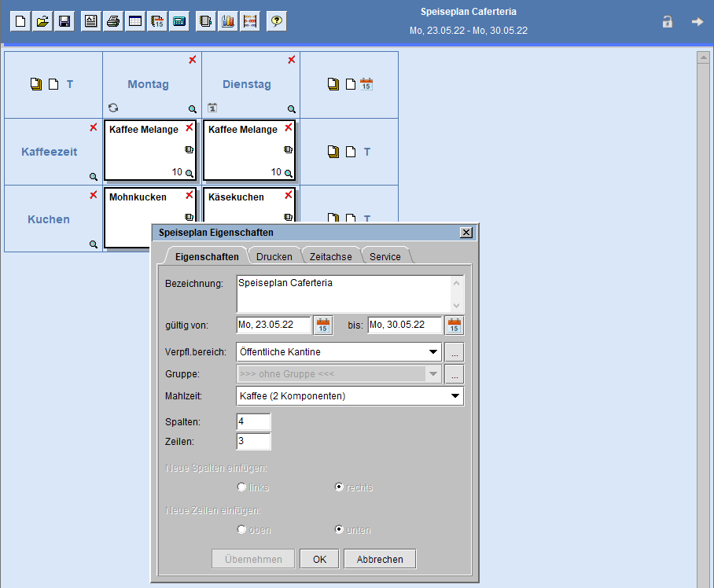Delete the Montag column with red X

click(x=193, y=60)
